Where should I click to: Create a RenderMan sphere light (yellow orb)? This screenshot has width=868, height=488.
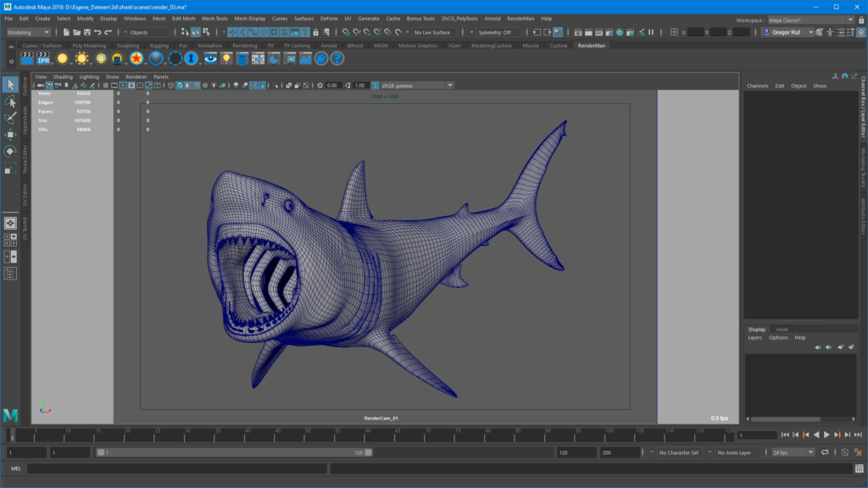click(62, 58)
